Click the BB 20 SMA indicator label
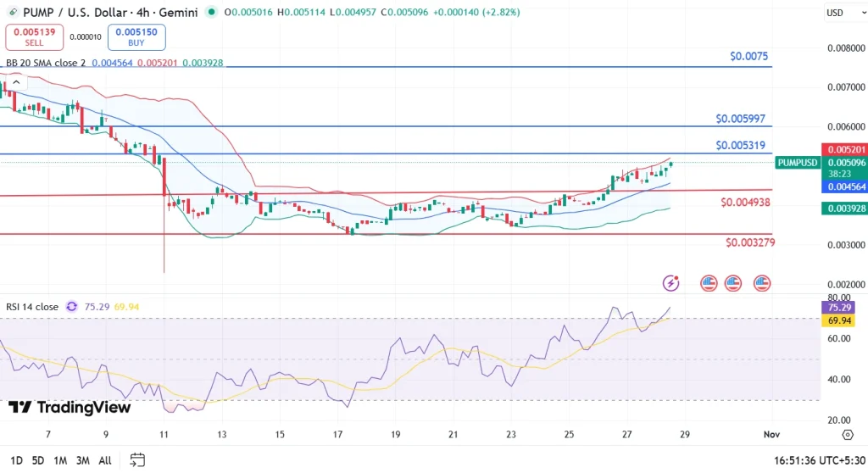This screenshot has height=473, width=868. 46,63
